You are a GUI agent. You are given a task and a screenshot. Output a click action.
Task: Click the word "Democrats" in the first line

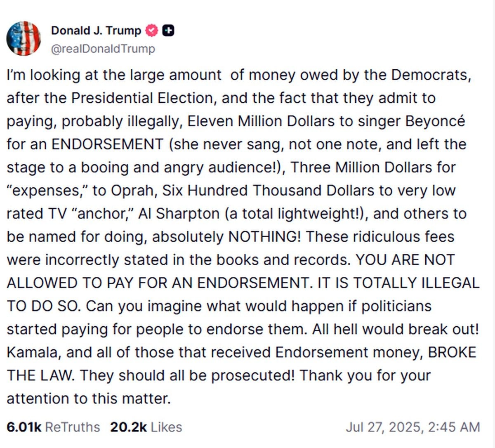pyautogui.click(x=429, y=75)
